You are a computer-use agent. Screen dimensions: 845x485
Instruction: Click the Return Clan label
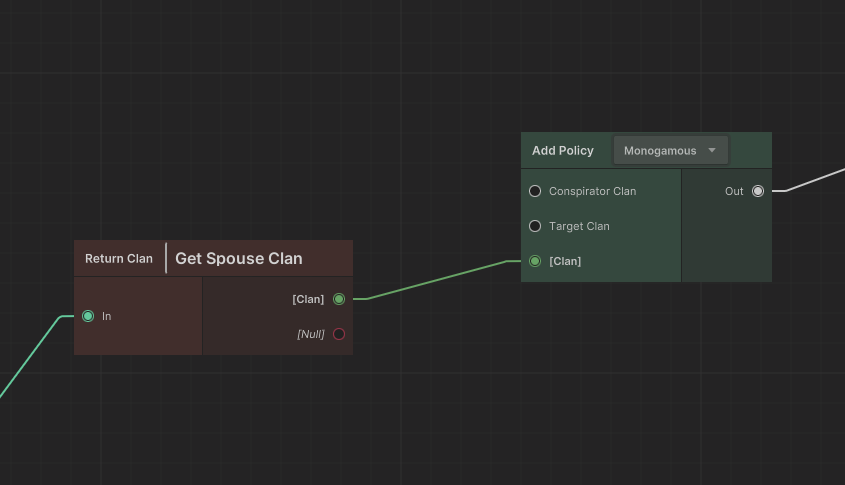[x=119, y=259]
